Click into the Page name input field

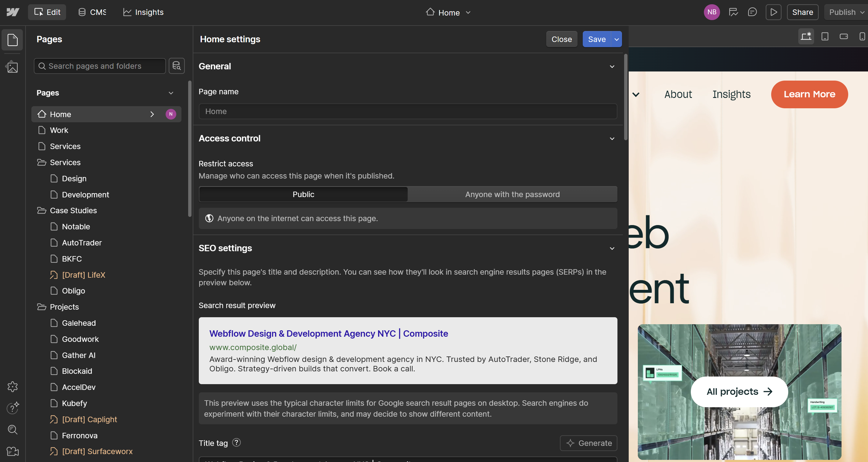[408, 111]
